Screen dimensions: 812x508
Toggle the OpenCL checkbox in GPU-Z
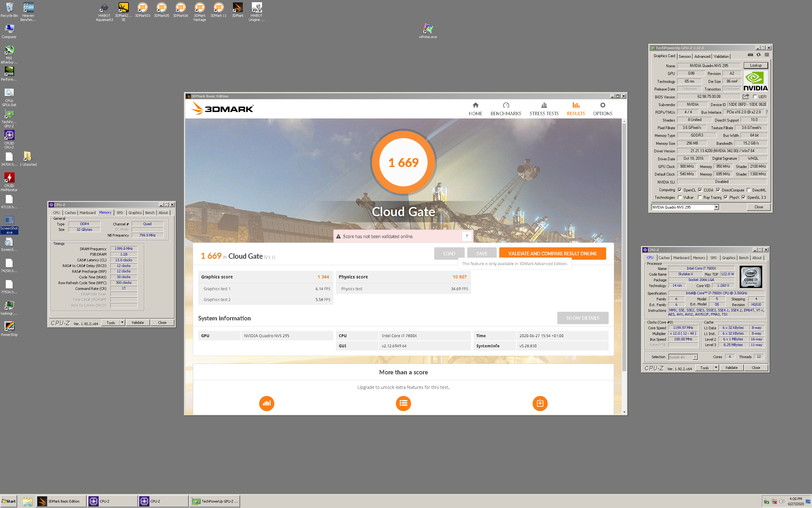[x=680, y=190]
